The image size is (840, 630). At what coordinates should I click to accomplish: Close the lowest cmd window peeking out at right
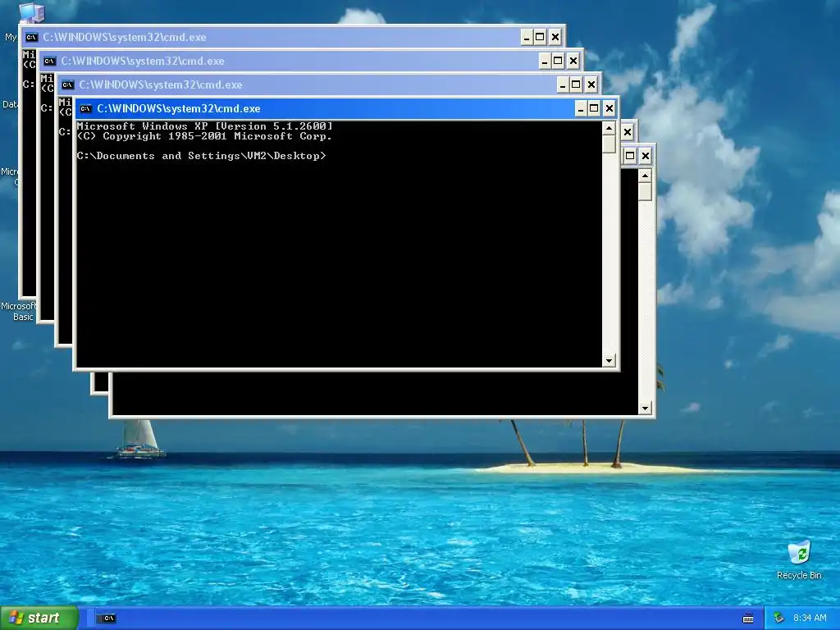(x=646, y=157)
